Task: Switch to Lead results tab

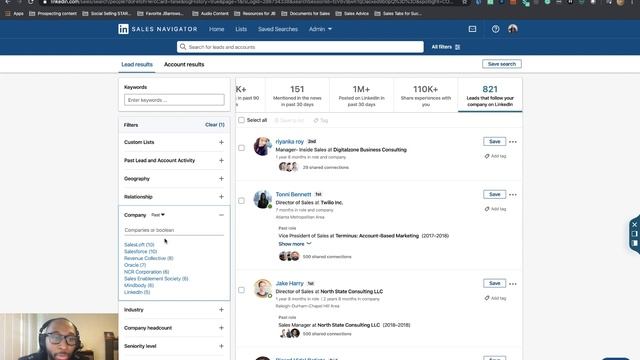Action: 137,64
